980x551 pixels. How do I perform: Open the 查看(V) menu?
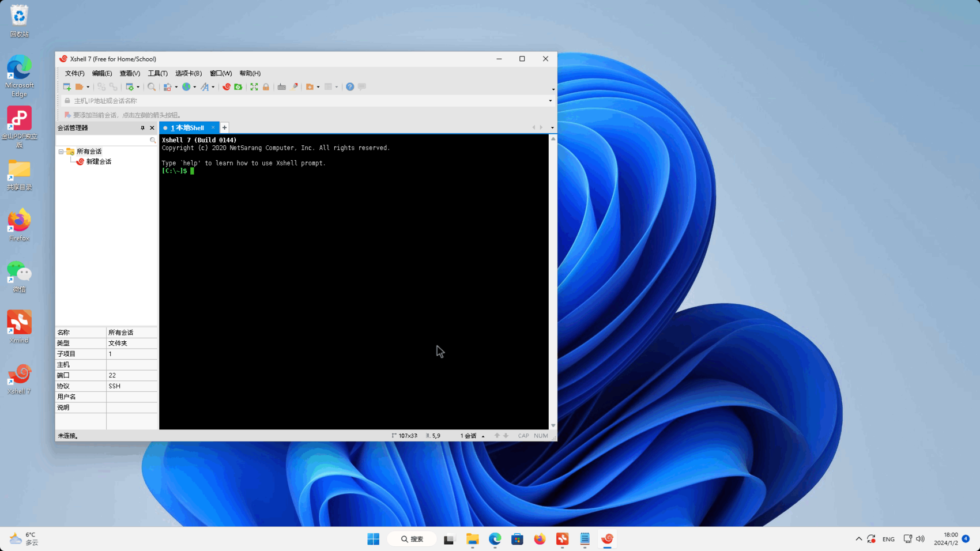(x=130, y=73)
